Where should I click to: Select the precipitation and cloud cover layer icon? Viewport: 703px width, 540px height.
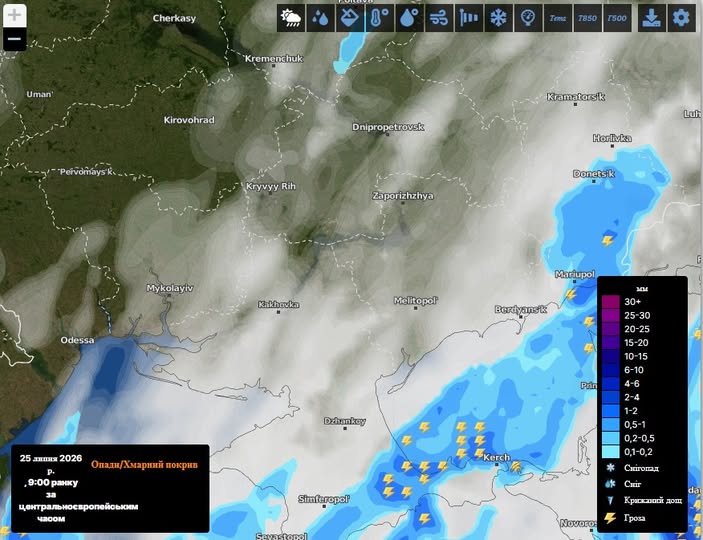(291, 18)
